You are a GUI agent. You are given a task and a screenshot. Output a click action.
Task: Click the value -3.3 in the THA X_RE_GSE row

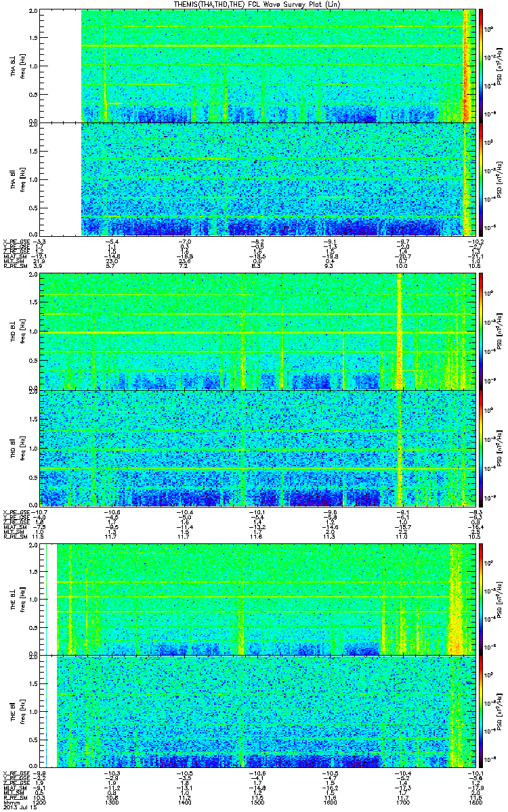point(40,241)
